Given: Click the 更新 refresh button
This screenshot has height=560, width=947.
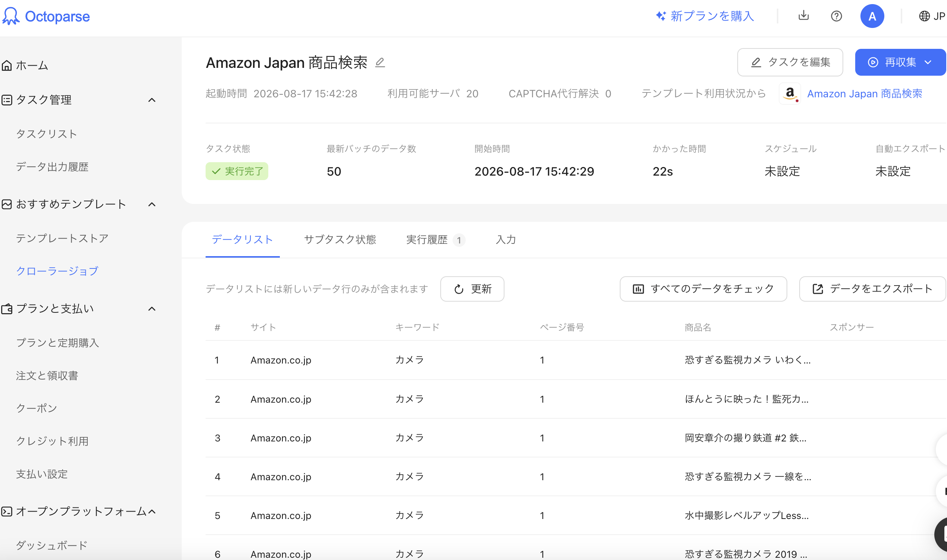Looking at the screenshot, I should click(x=472, y=289).
